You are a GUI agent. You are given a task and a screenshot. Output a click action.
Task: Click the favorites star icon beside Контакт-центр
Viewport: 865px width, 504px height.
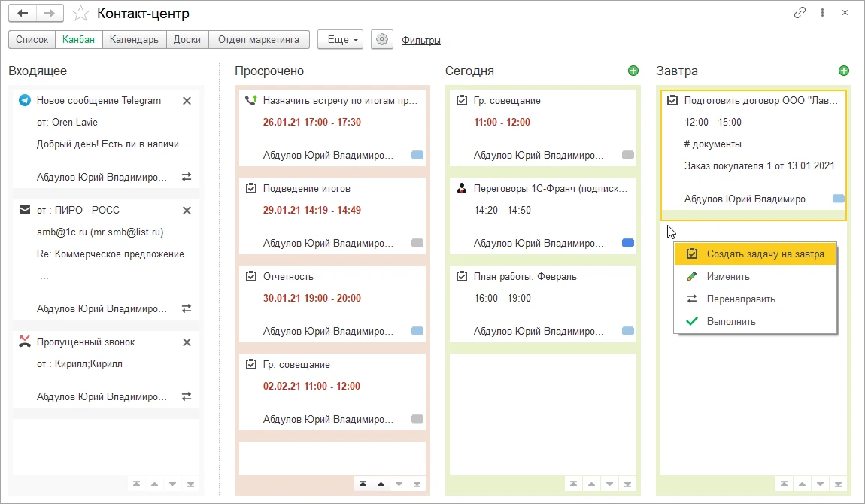point(79,14)
